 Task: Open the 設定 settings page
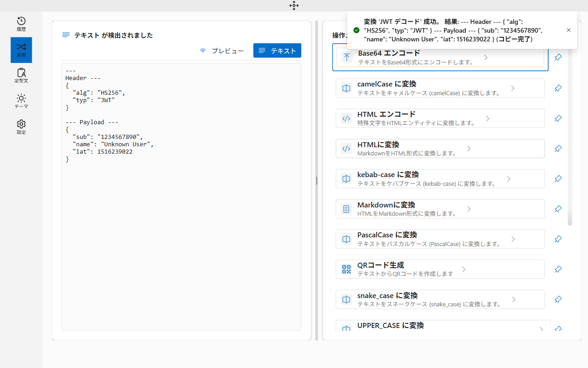click(x=21, y=127)
